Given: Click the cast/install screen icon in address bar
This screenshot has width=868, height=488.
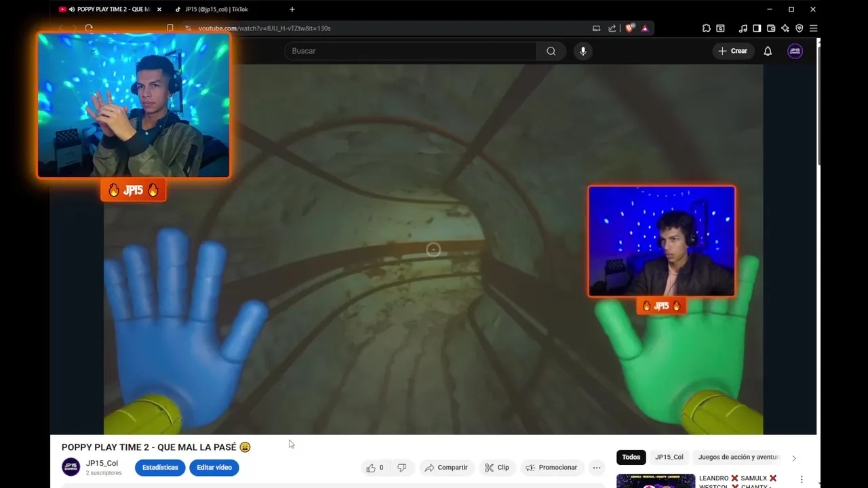Looking at the screenshot, I should (596, 28).
